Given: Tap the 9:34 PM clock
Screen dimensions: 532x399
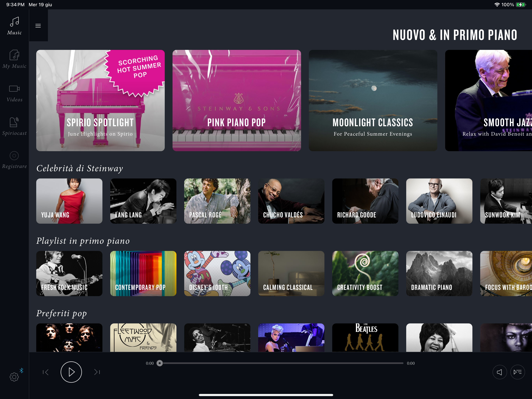Looking at the screenshot, I should tap(15, 4).
